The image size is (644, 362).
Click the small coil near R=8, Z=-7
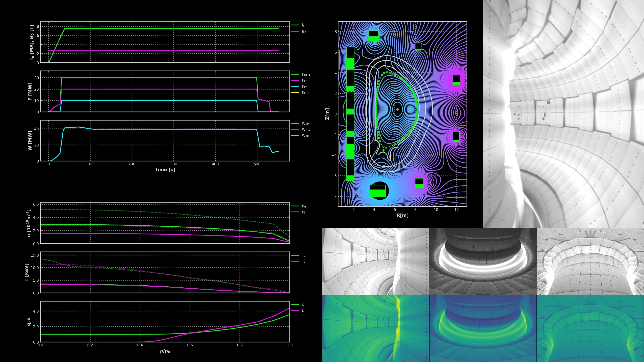click(x=419, y=183)
